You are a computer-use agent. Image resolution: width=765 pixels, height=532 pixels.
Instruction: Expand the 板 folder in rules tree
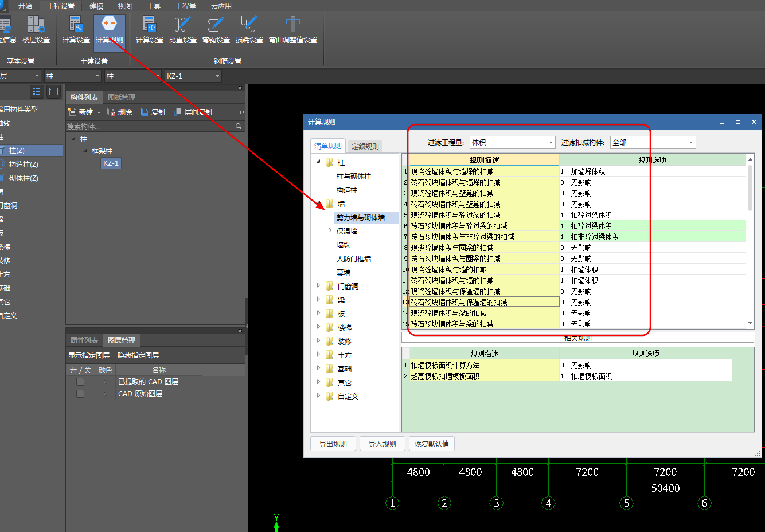[319, 313]
